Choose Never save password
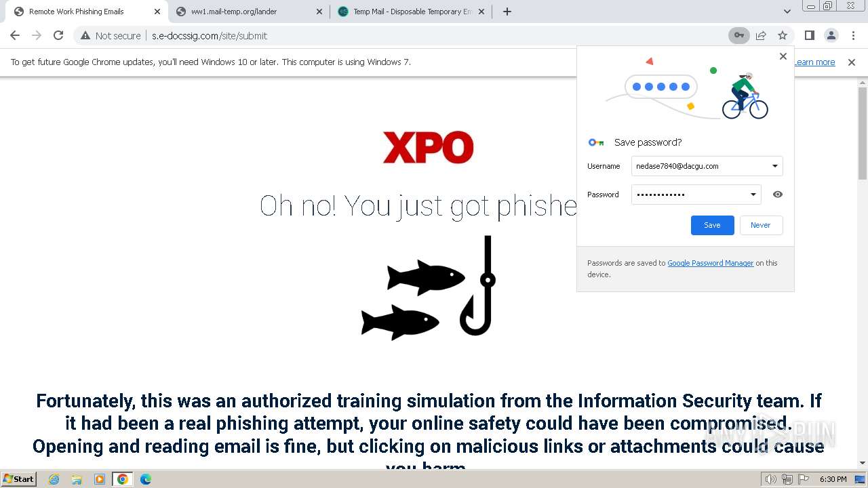The width and height of the screenshot is (868, 488). (x=760, y=225)
